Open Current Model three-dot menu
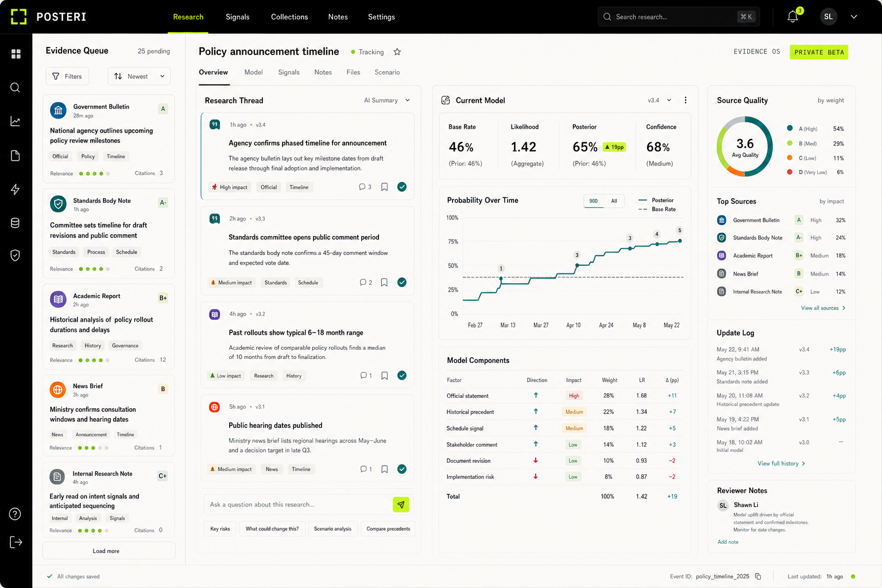Image resolution: width=882 pixels, height=588 pixels. pos(685,100)
